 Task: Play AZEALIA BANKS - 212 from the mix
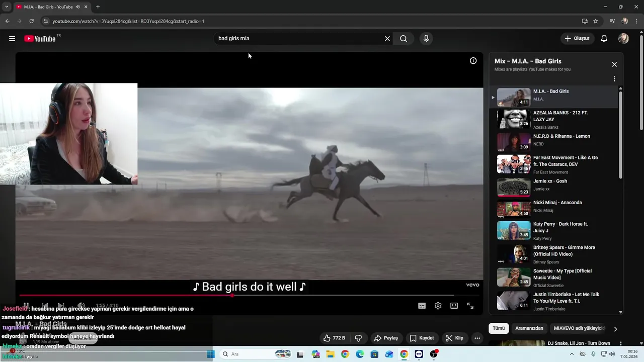click(554, 119)
